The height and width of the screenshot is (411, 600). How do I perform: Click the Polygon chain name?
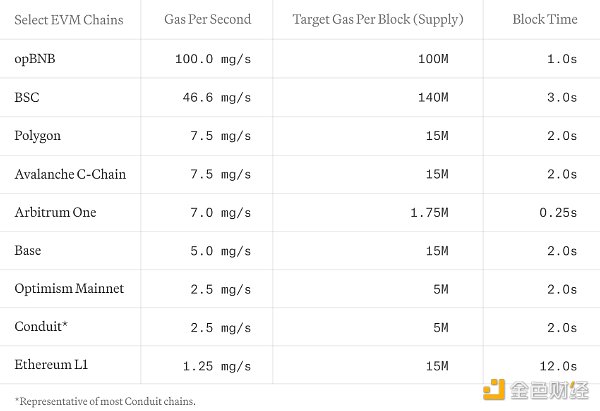(x=38, y=136)
